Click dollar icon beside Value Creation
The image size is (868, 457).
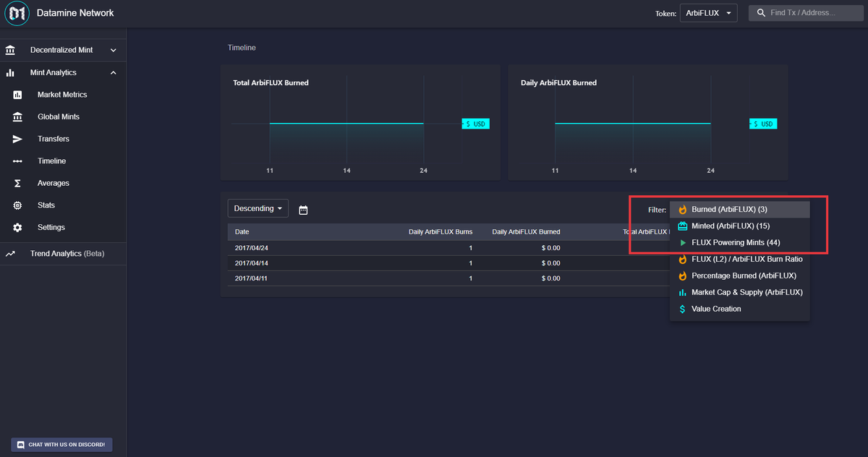(x=682, y=309)
